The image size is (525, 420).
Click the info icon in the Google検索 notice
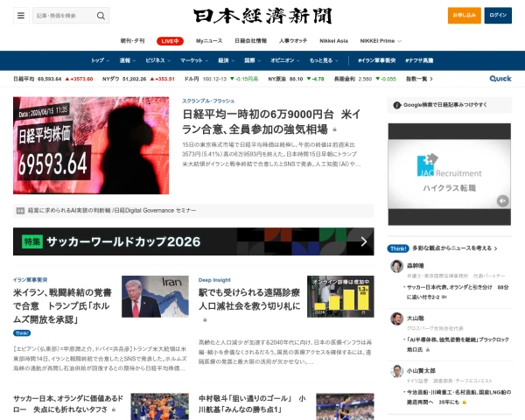click(x=396, y=105)
